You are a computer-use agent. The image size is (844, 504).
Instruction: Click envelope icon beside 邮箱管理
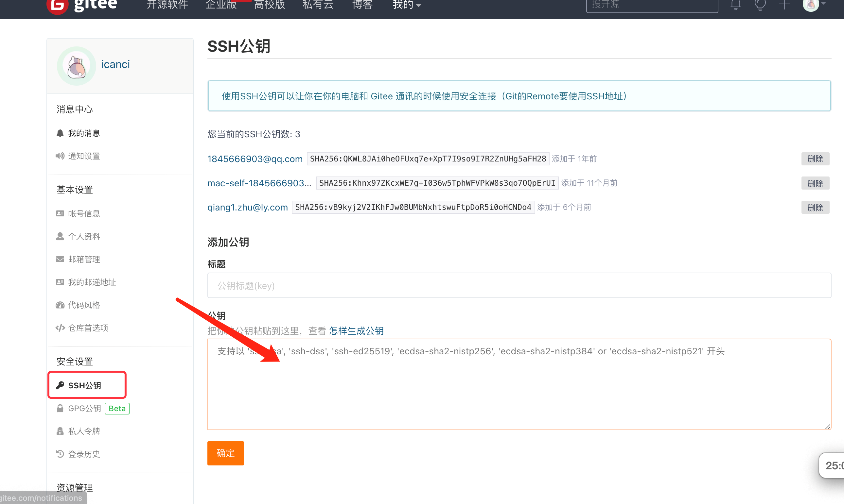(x=60, y=259)
